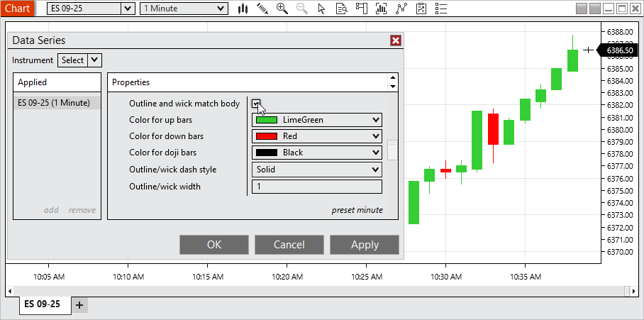Select the drawing tools pencil icon

(262, 9)
